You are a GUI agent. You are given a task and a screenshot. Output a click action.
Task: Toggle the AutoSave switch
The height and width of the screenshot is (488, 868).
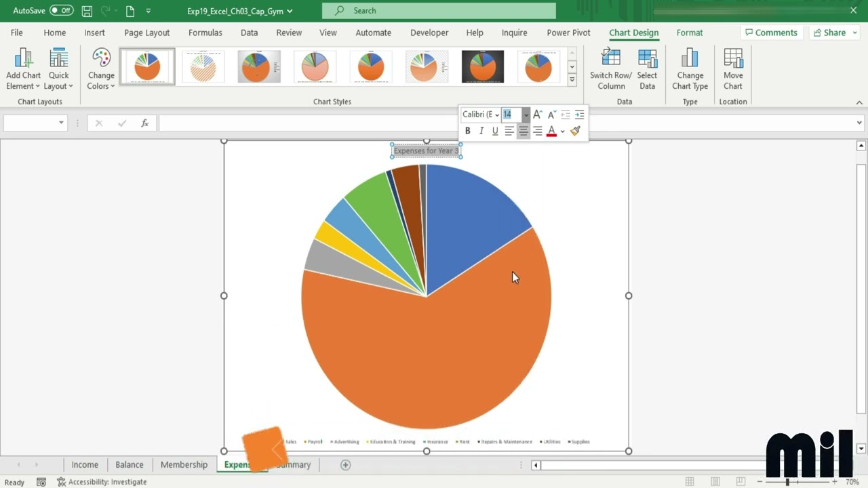click(62, 11)
